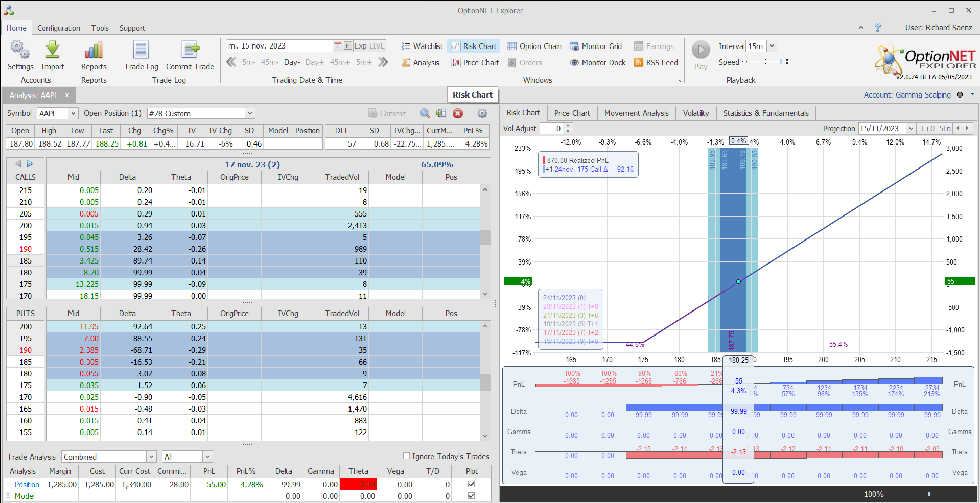Click the market hours icon beside calendar
Image resolution: width=980 pixels, height=503 pixels.
[x=348, y=46]
